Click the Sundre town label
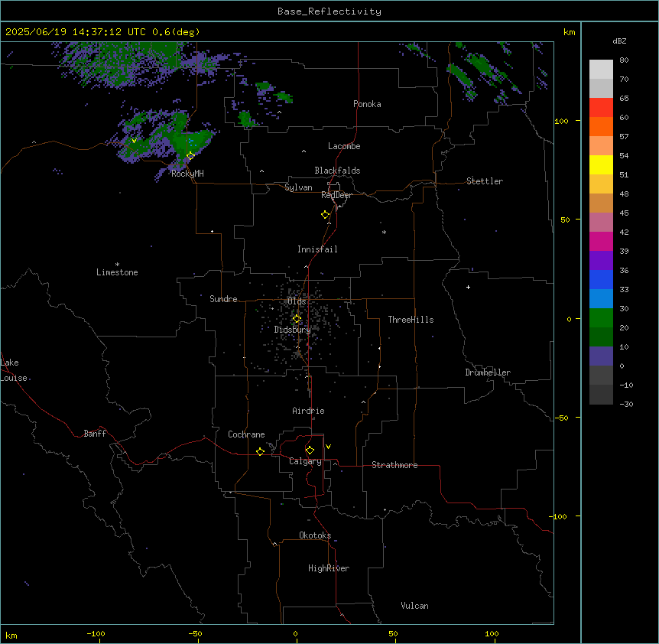 pos(223,299)
